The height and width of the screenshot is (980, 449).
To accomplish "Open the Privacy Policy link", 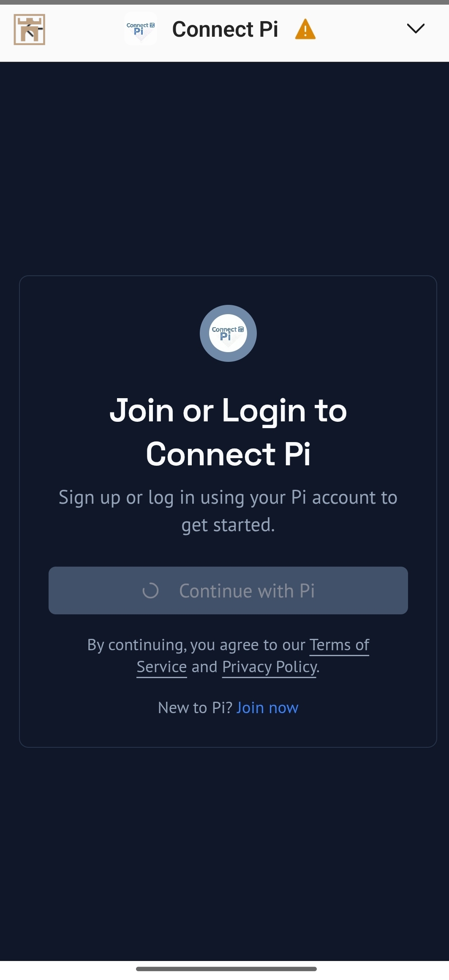I will tap(269, 667).
